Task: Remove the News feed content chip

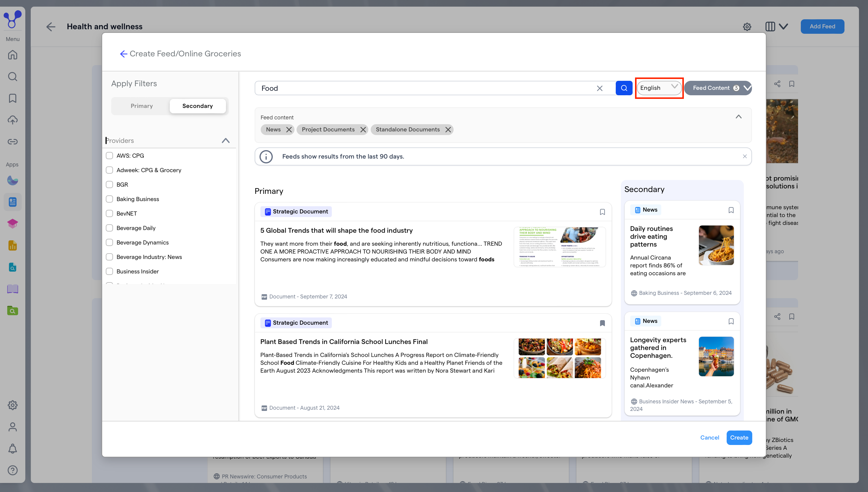Action: [x=289, y=130]
